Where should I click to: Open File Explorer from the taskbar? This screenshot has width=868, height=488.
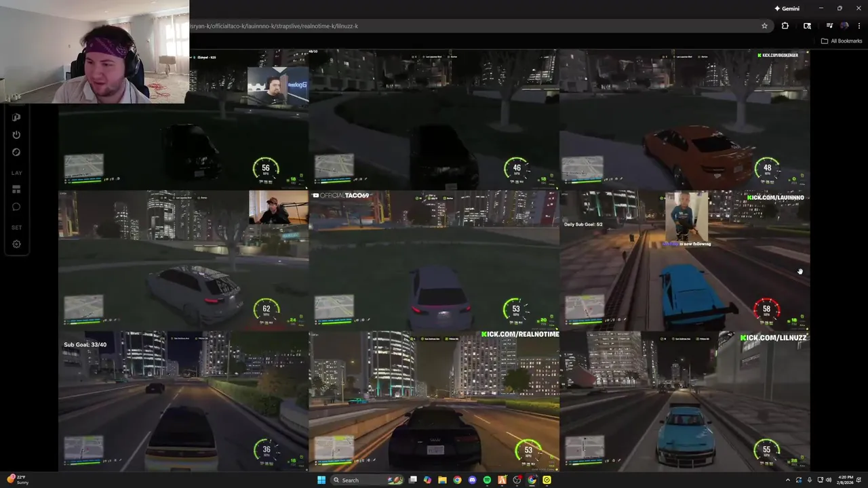click(x=442, y=480)
